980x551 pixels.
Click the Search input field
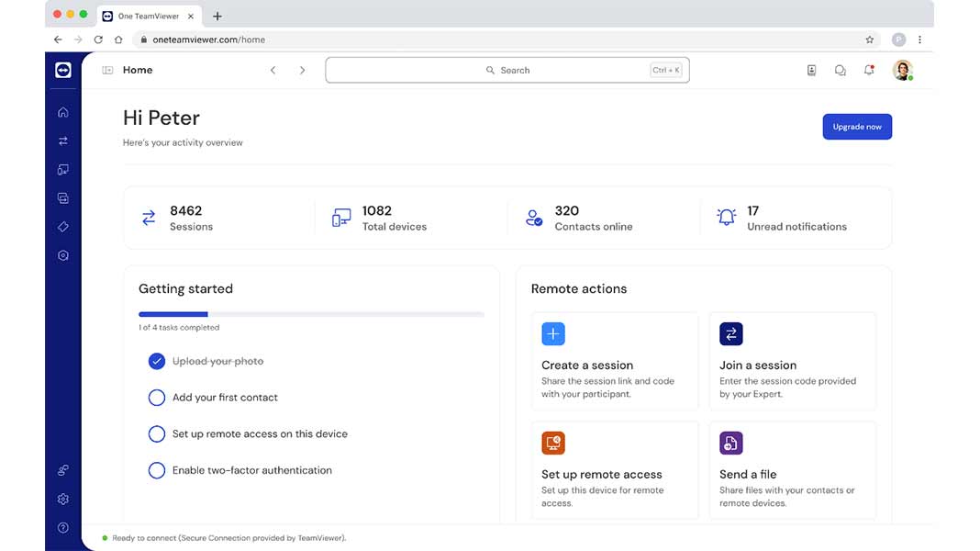507,70
